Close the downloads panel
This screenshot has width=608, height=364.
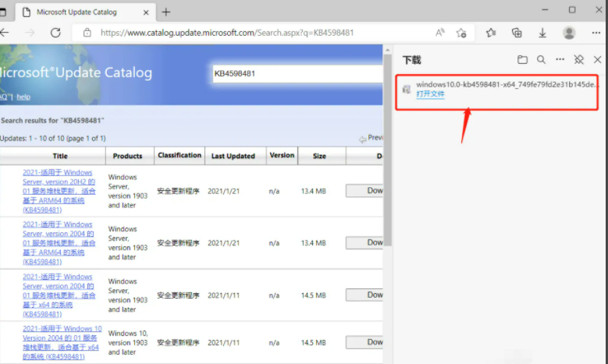597,60
